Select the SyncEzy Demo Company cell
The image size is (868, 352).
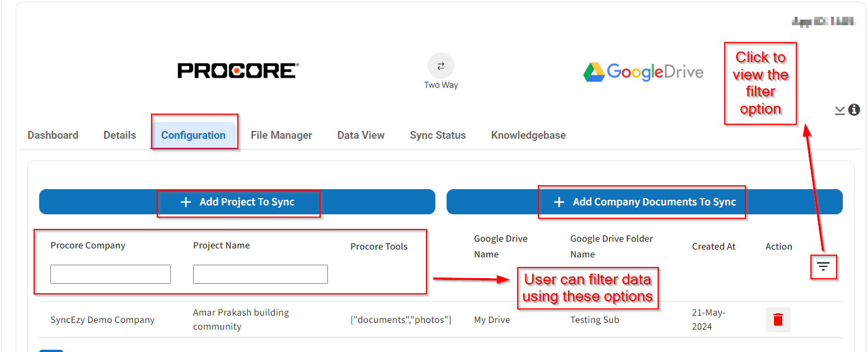click(102, 320)
